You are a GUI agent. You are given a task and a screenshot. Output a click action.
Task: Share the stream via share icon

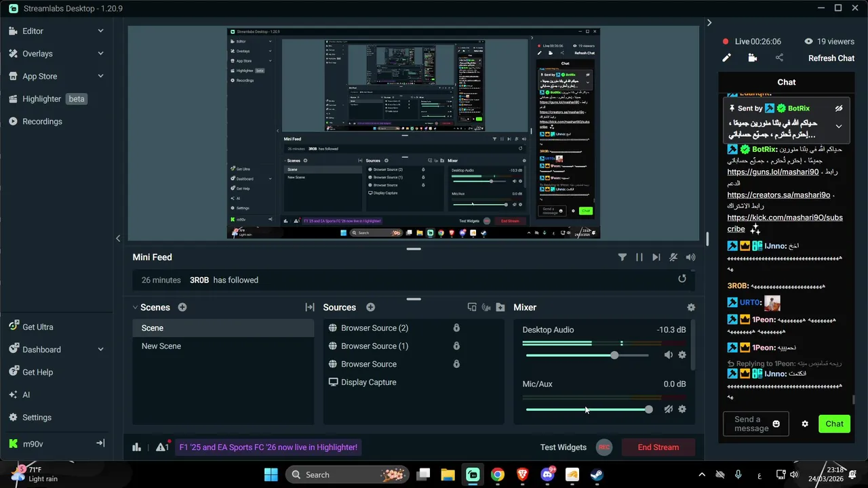point(778,58)
